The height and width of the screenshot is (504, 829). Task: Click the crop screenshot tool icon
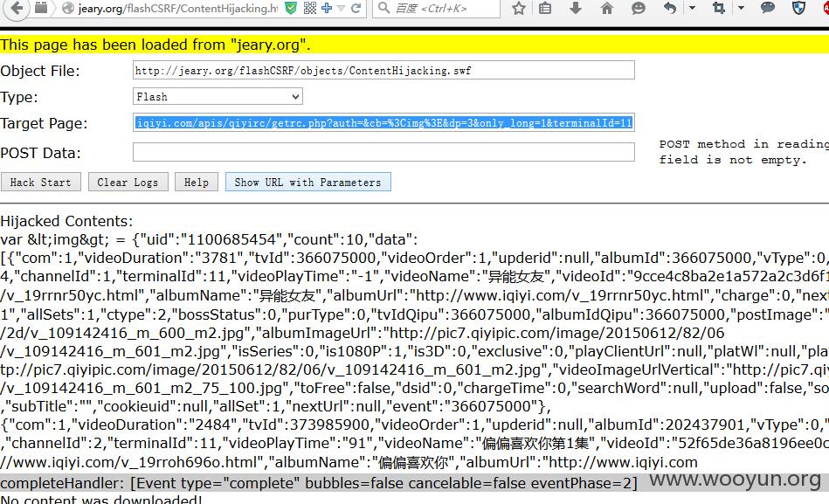pos(719,8)
